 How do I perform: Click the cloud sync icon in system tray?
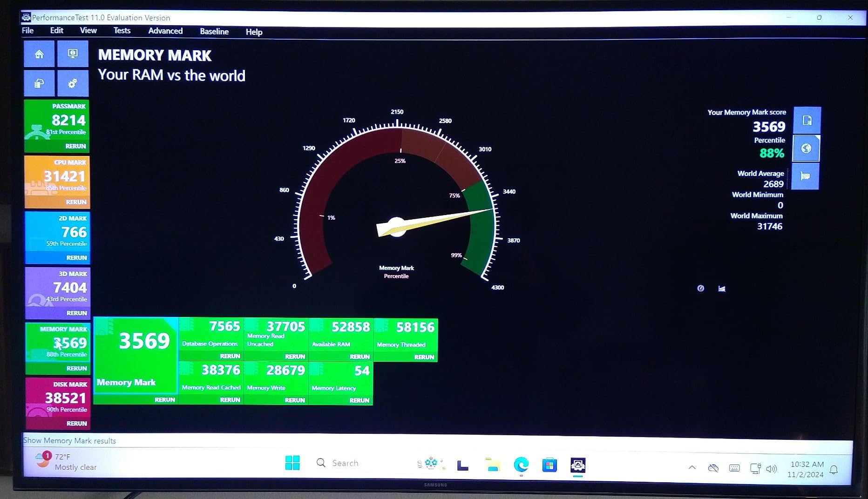pyautogui.click(x=713, y=468)
